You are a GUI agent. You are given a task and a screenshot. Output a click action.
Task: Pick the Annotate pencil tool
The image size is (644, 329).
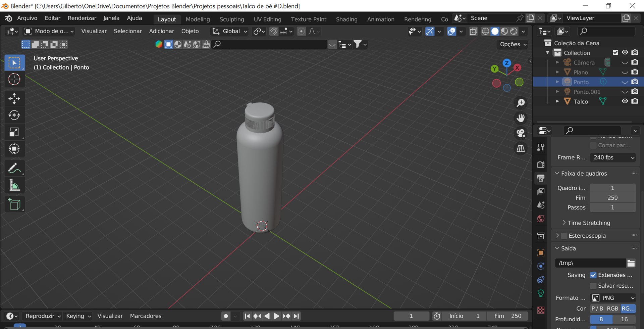tap(14, 168)
